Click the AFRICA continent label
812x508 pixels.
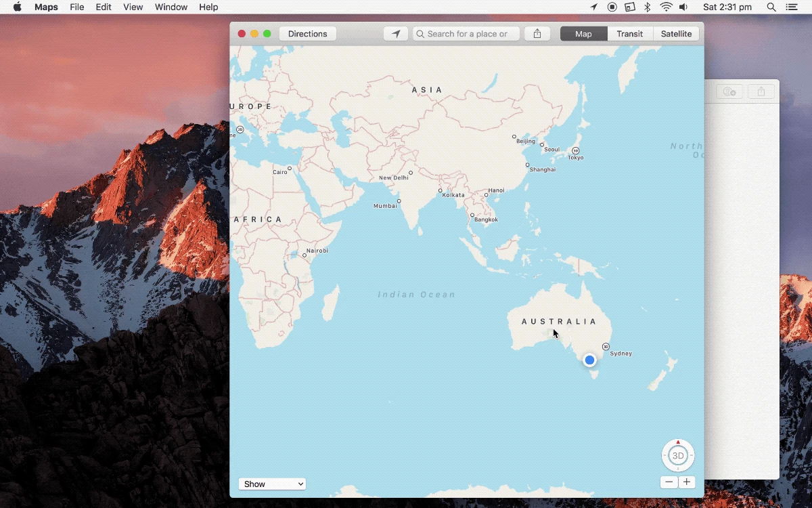coord(258,219)
